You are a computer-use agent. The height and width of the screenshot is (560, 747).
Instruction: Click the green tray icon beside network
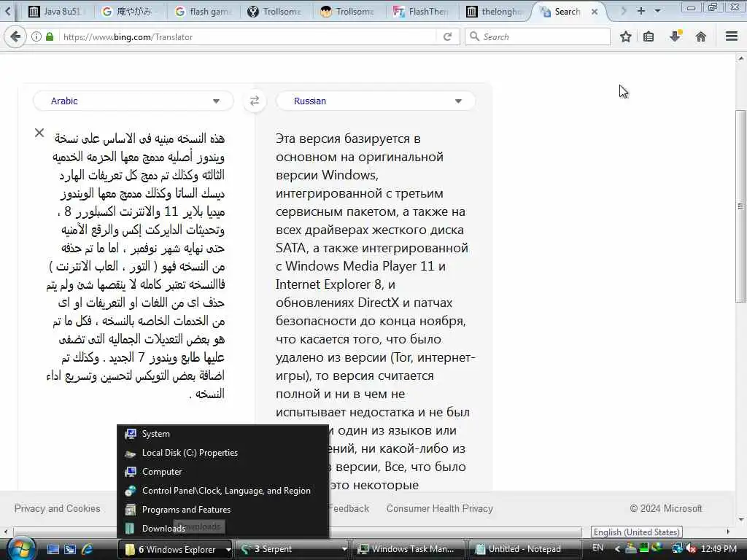coord(644,548)
